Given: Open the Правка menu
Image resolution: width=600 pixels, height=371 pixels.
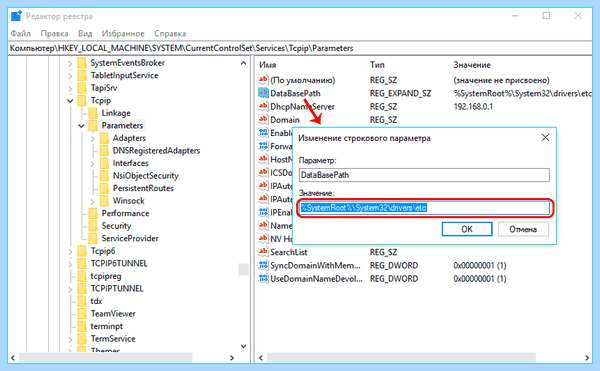Looking at the screenshot, I should (54, 34).
